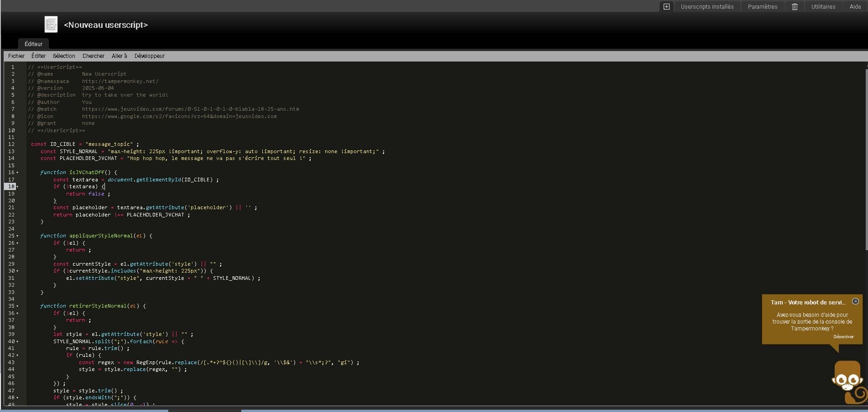The width and height of the screenshot is (868, 412).
Task: Open the Utilitaires tab
Action: tap(823, 6)
